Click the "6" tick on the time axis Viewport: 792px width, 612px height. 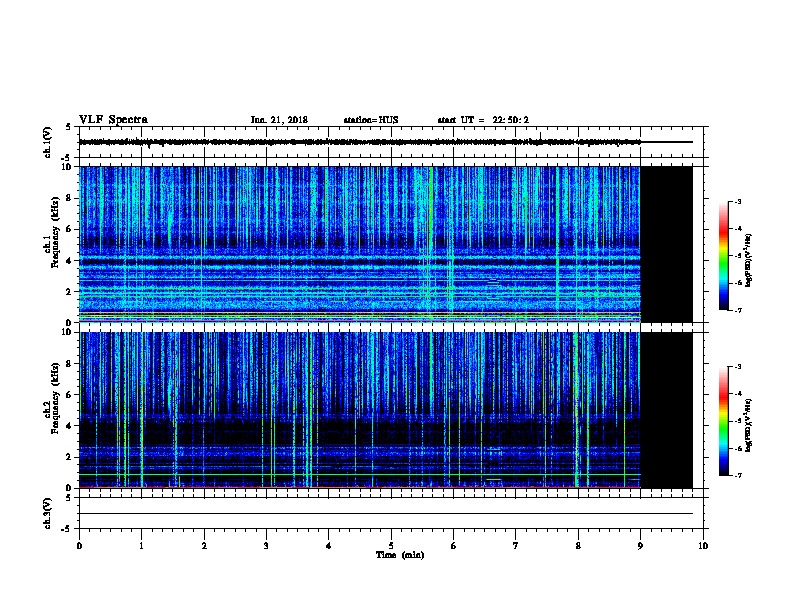point(454,546)
